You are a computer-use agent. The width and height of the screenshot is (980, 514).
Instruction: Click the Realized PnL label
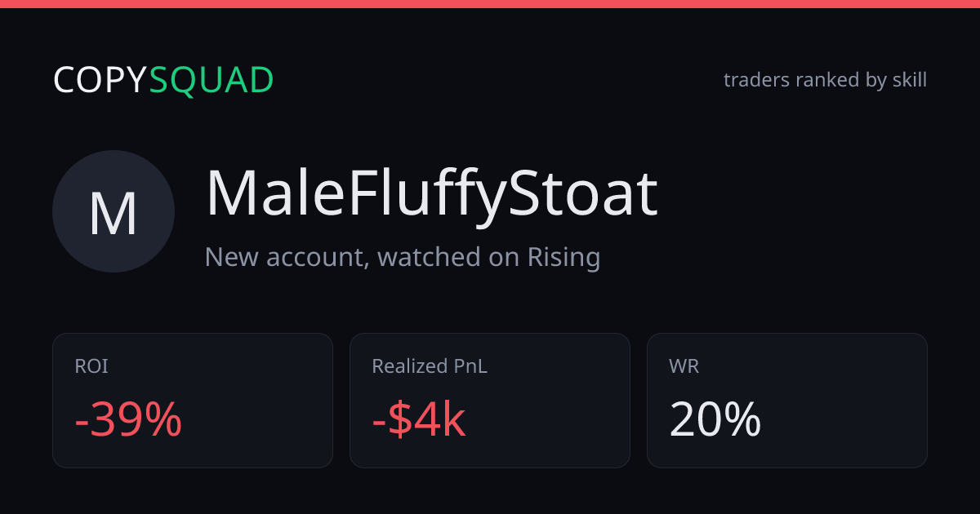(x=430, y=366)
